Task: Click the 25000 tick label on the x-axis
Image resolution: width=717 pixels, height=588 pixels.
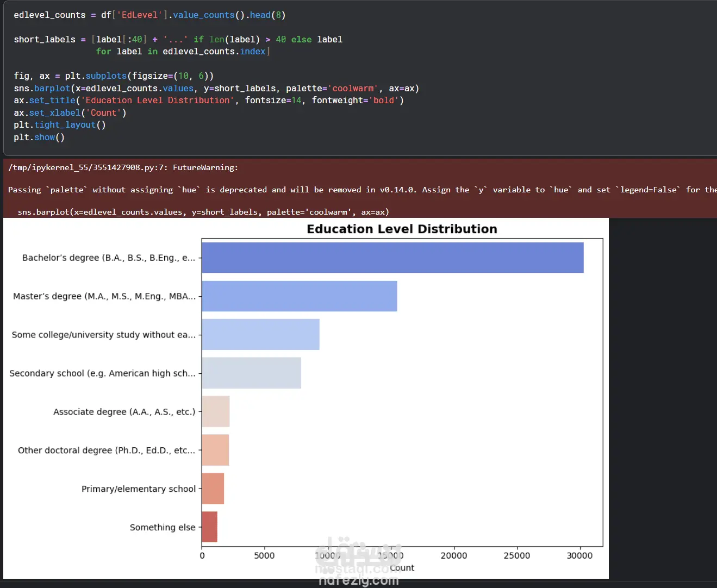Action: click(517, 555)
